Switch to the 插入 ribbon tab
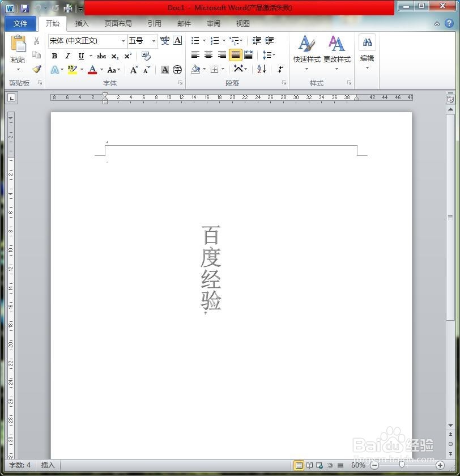The width and height of the screenshot is (460, 476). tap(82, 24)
